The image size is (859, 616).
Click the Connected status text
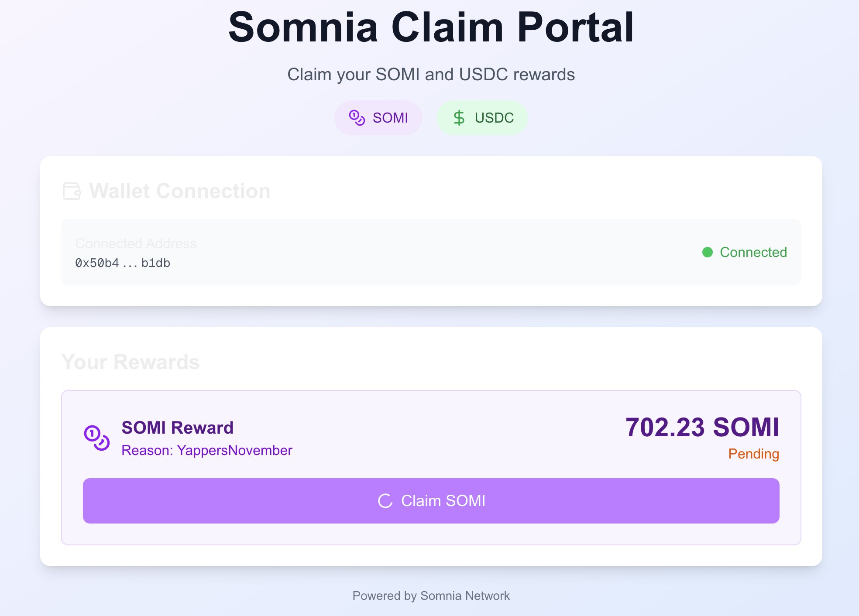click(753, 252)
